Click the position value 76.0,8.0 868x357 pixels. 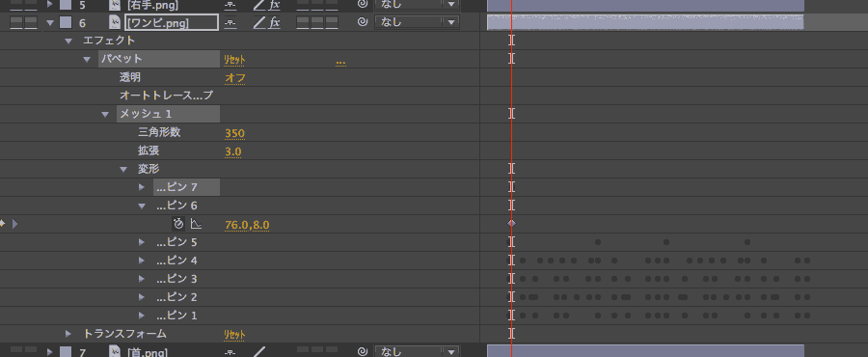click(x=247, y=225)
